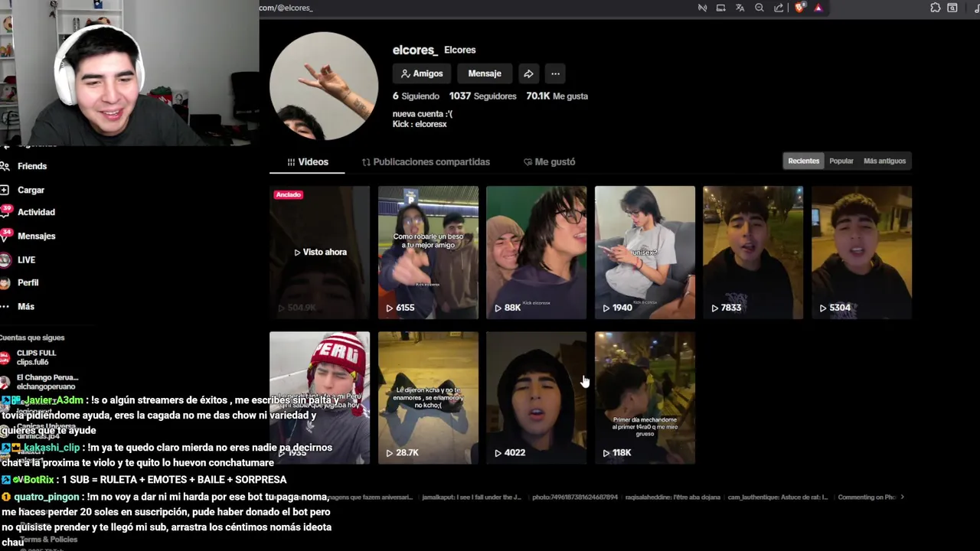Open the 1037 Seguidores followers list

pyautogui.click(x=482, y=96)
